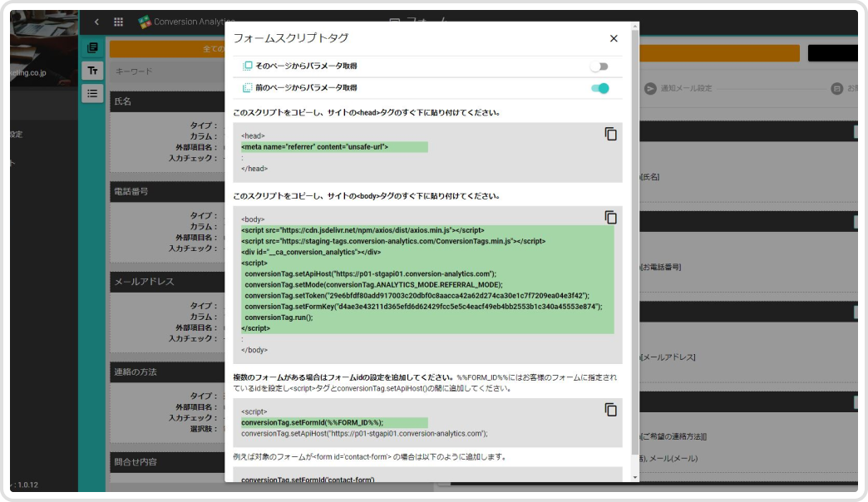Click the Conversion Analytics logo

[145, 22]
